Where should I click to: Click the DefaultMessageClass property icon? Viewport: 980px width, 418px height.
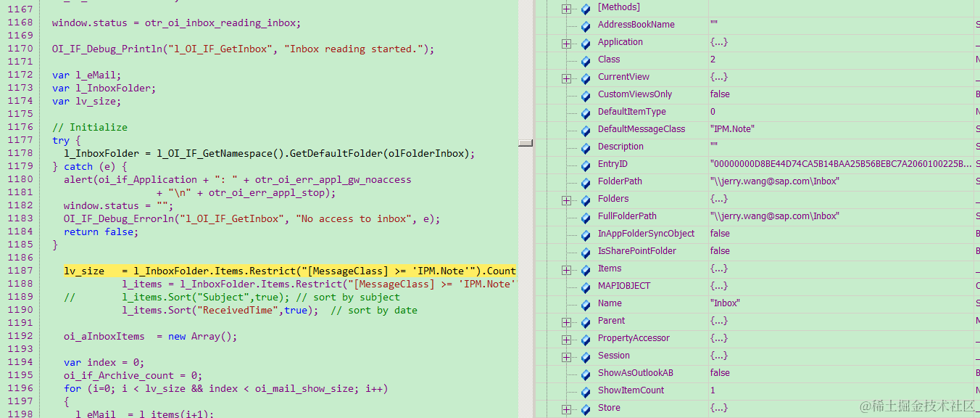tap(586, 130)
